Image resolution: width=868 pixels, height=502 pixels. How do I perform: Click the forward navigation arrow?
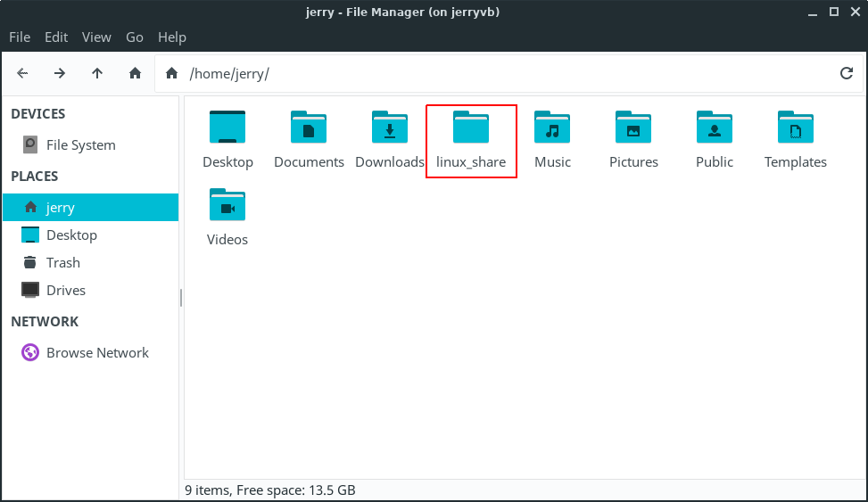pyautogui.click(x=60, y=73)
